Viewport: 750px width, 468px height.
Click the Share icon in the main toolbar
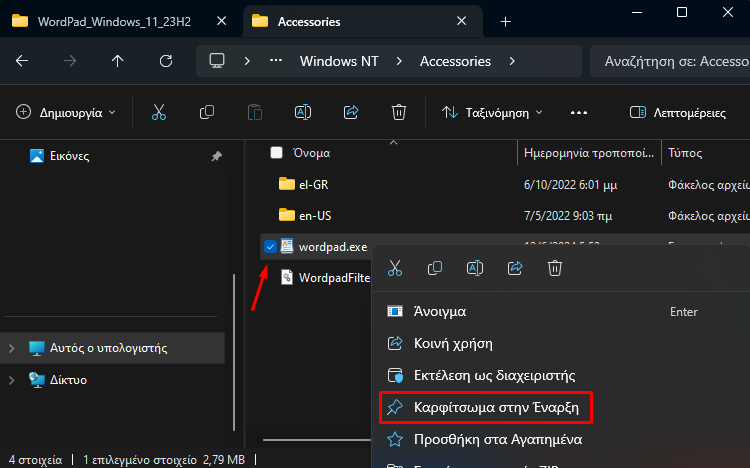click(351, 112)
